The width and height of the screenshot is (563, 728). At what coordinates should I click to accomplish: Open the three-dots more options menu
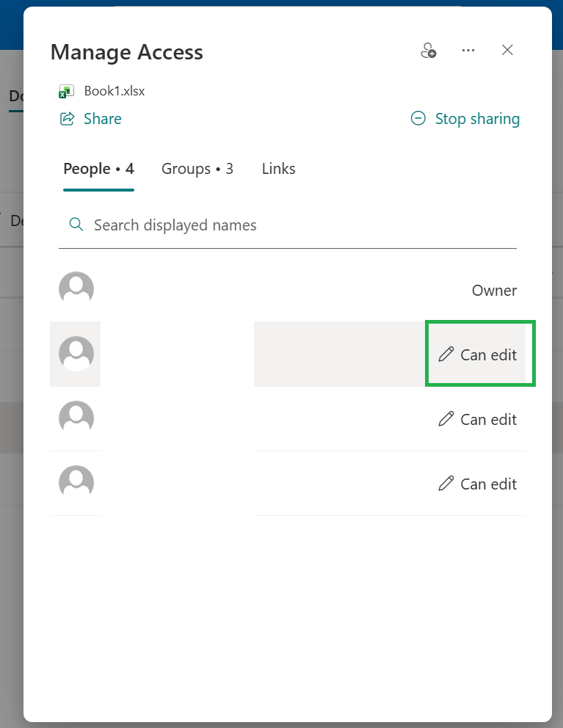(x=468, y=50)
